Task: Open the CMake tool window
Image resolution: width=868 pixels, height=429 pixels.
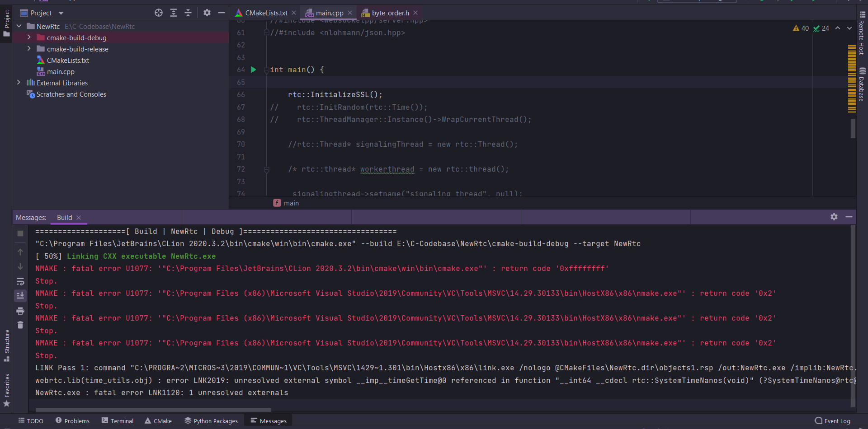Action: [x=158, y=421]
